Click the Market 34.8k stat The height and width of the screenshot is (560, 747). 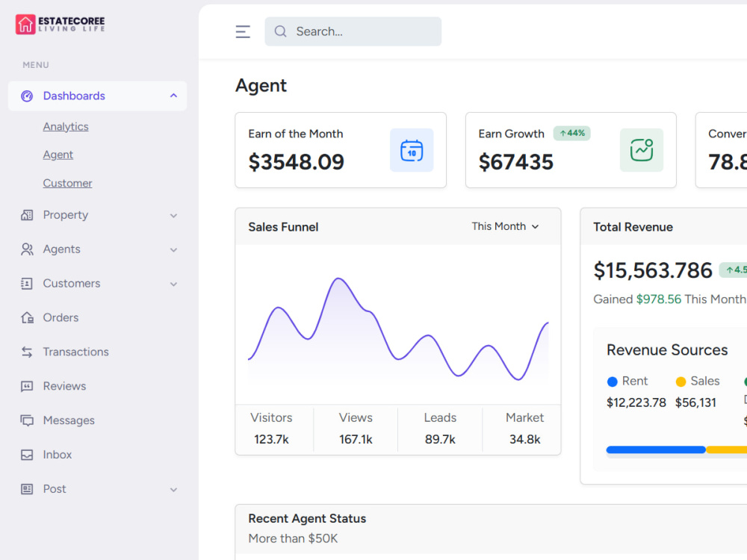[524, 428]
